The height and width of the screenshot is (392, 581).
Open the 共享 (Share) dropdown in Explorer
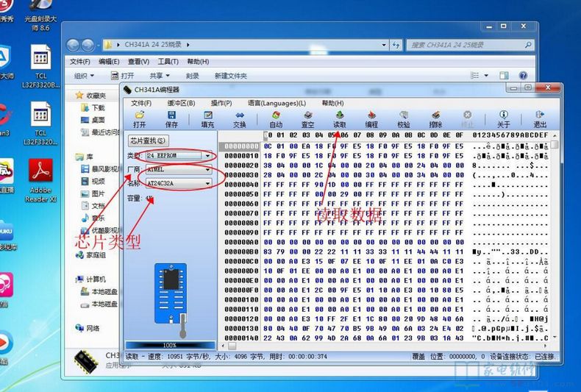coord(160,76)
